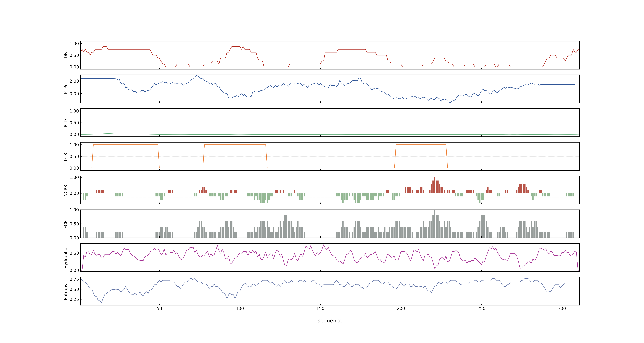Select the 0.50 tick on the Entropy axis
The height and width of the screenshot is (343, 644).
(x=74, y=289)
